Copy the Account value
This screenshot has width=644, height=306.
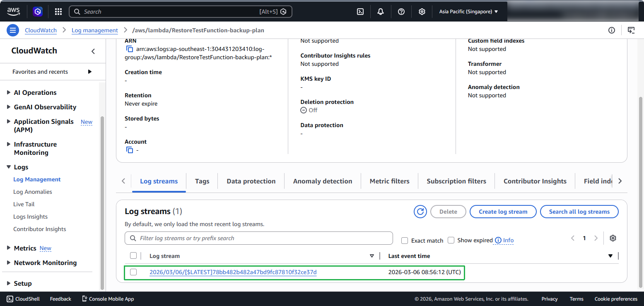[130, 150]
